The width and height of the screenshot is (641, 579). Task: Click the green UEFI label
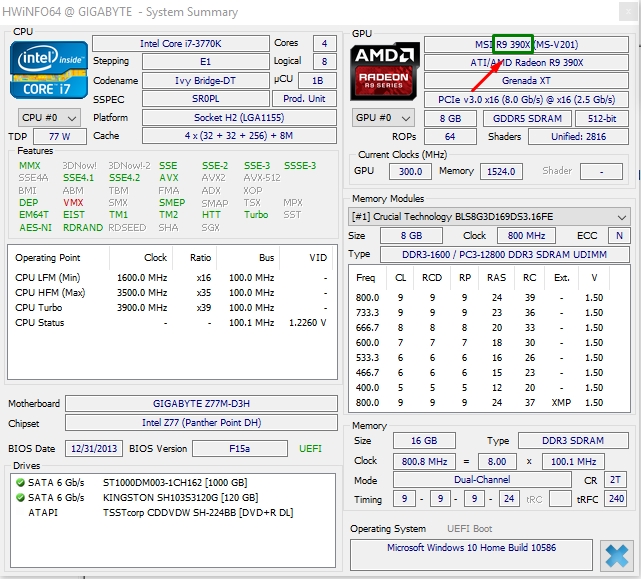(x=310, y=449)
